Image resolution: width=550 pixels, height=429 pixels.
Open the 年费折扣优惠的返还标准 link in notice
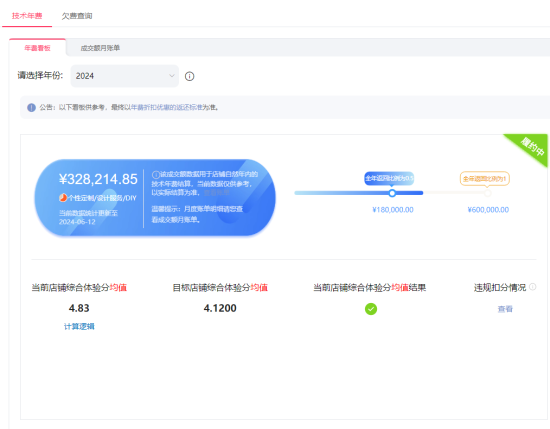coord(167,107)
